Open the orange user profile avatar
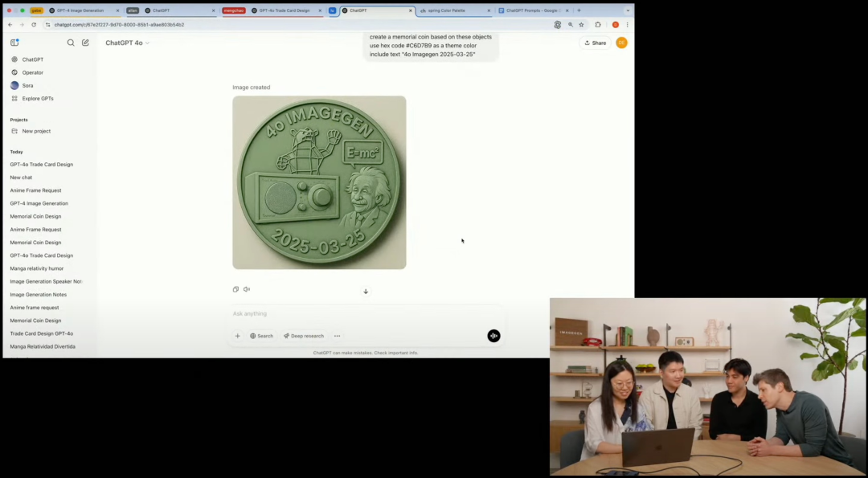 (621, 43)
